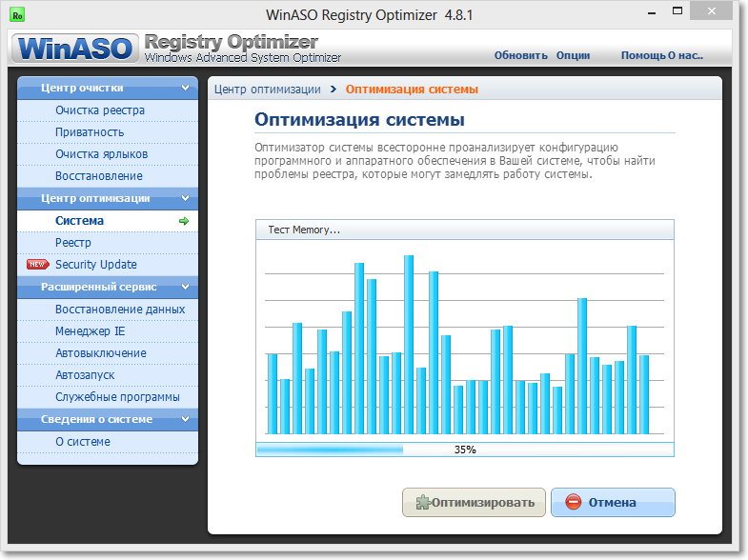This screenshot has height=560, width=748.
Task: Open the Обновить menu
Action: tap(520, 55)
